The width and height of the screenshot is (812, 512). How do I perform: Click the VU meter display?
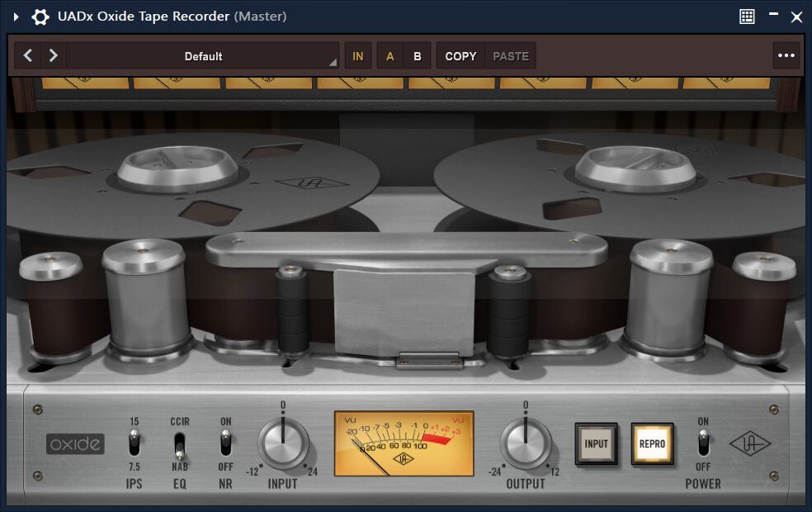tap(404, 443)
